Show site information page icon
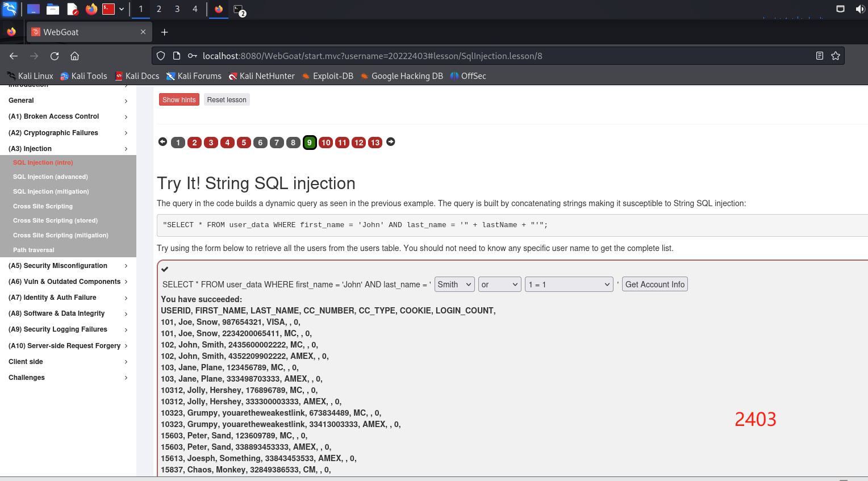This screenshot has width=868, height=481. pos(177,56)
